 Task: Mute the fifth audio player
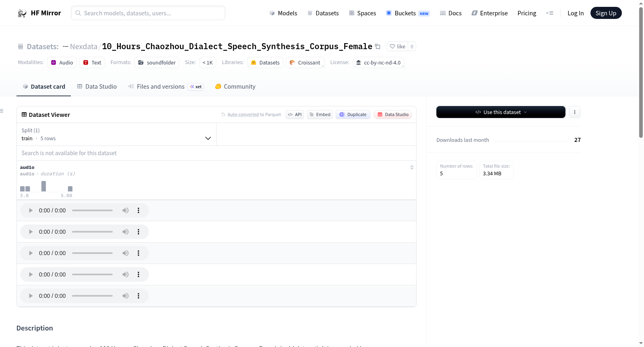click(x=126, y=296)
